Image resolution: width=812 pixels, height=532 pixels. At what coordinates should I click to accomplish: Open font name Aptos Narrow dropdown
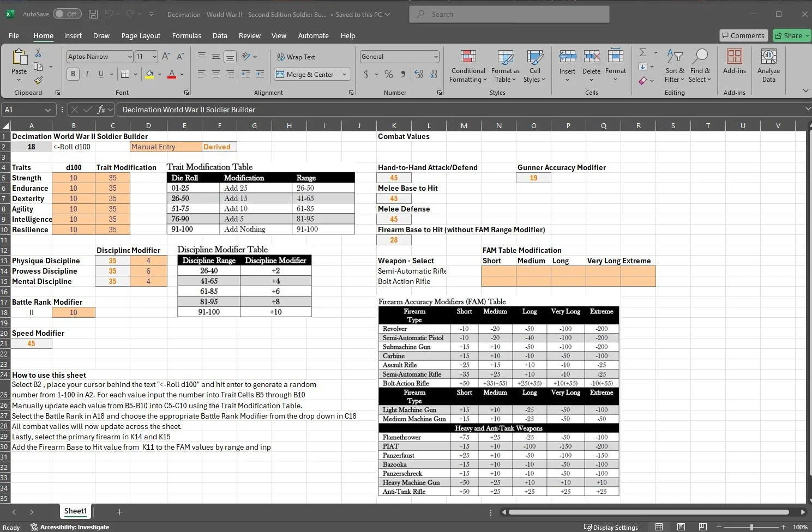tap(130, 57)
